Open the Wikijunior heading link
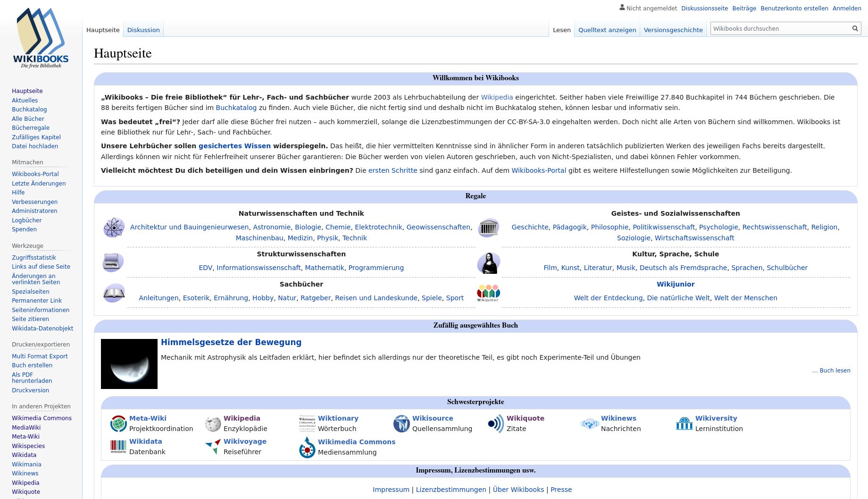The height and width of the screenshot is (499, 868). coord(676,284)
